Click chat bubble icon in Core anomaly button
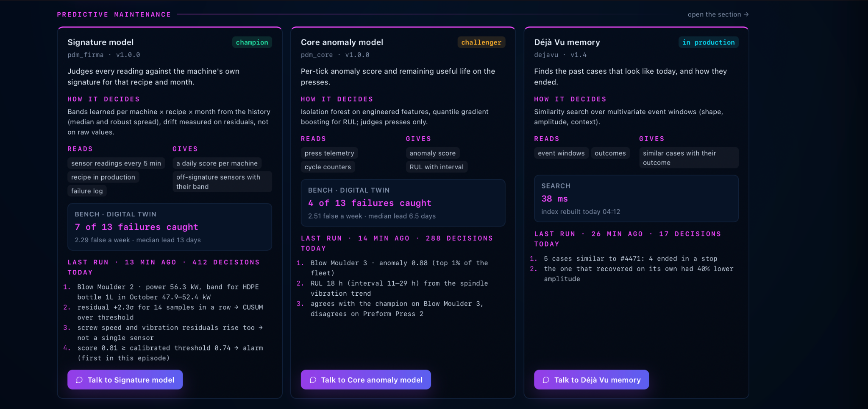The height and width of the screenshot is (409, 868). pos(313,380)
